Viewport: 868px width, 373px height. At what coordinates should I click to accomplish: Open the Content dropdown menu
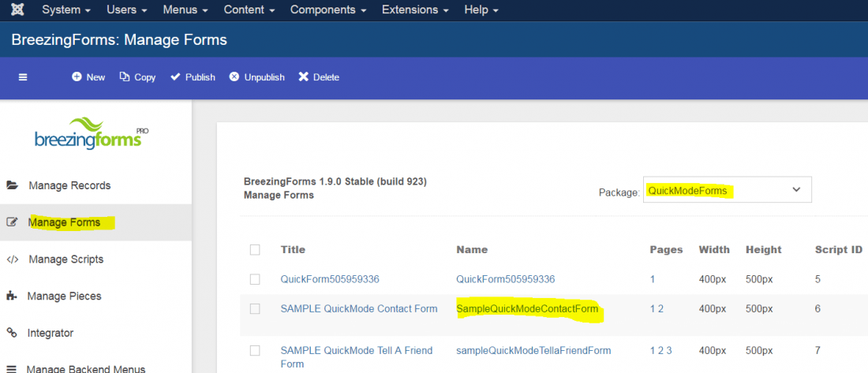pos(249,10)
